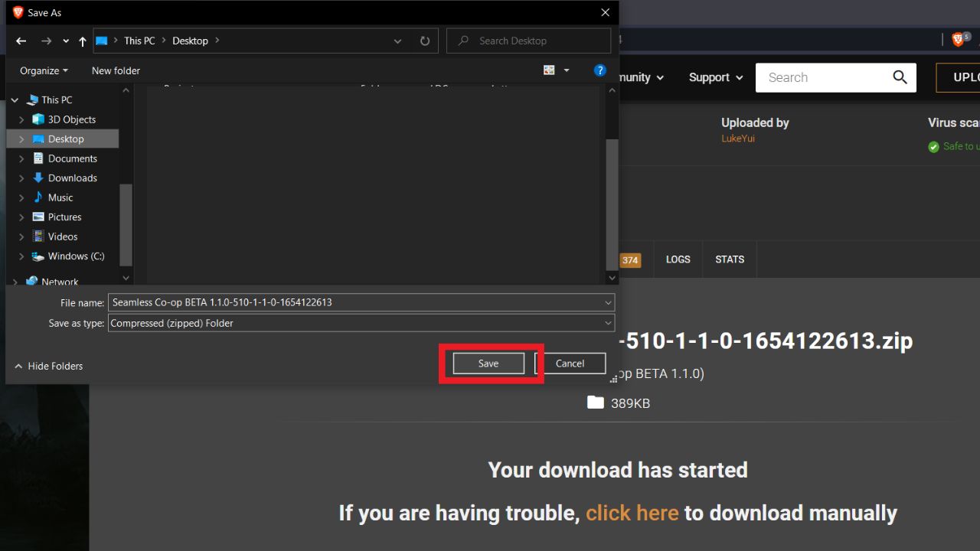Open the recent locations dropdown arrow
The width and height of the screenshot is (980, 551).
tap(66, 41)
